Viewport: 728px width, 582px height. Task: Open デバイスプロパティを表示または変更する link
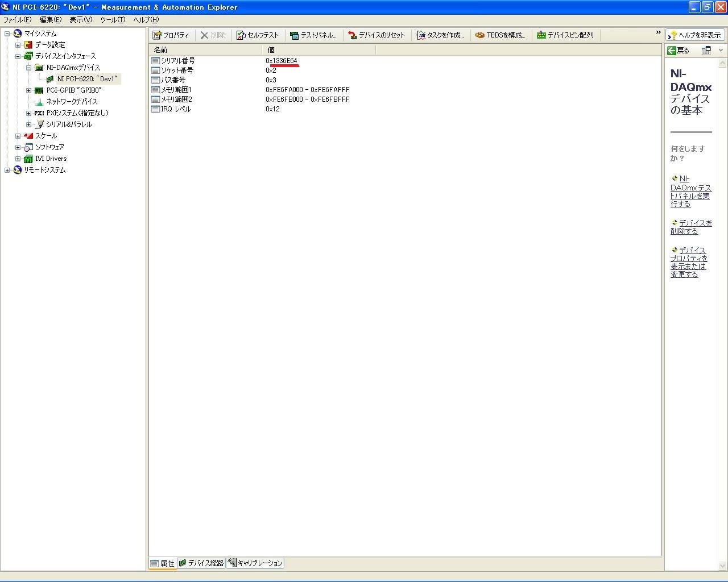coord(689,263)
